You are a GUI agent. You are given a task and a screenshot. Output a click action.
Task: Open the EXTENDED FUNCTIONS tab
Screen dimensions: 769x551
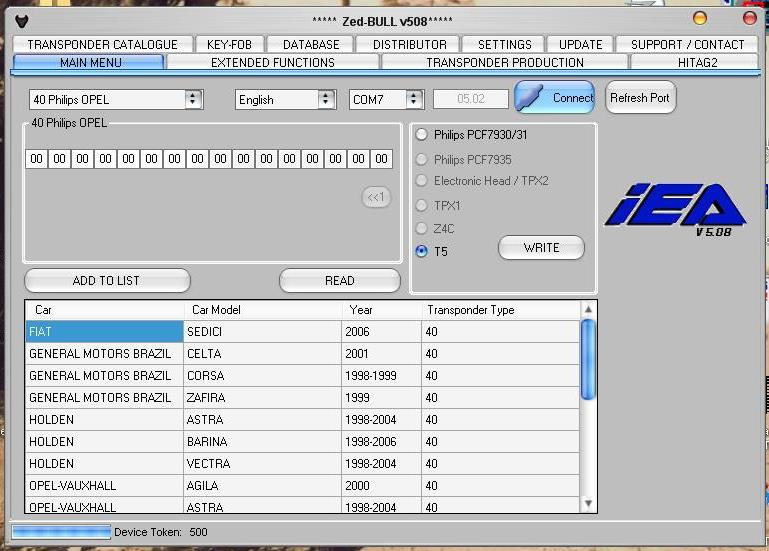[x=273, y=62]
